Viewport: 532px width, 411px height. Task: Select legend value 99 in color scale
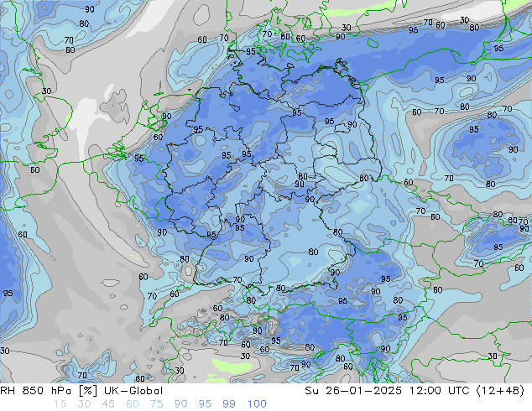click(x=229, y=404)
